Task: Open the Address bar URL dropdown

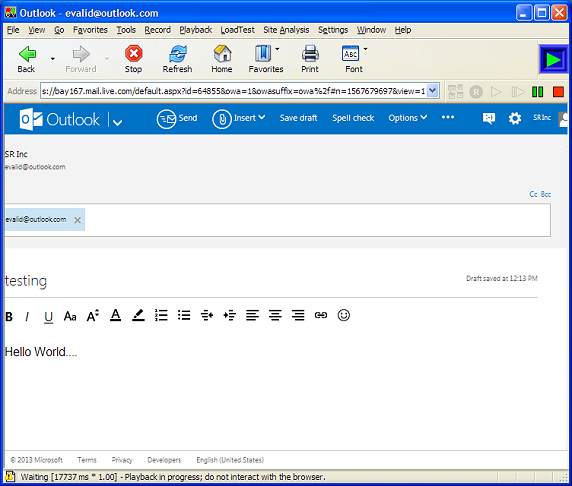Action: pos(432,91)
